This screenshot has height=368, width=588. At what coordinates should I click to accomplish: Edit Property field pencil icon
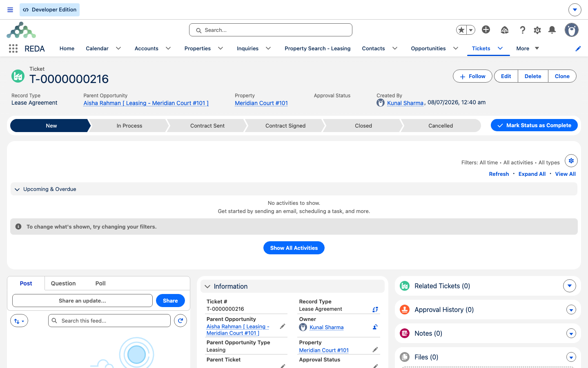(x=375, y=350)
